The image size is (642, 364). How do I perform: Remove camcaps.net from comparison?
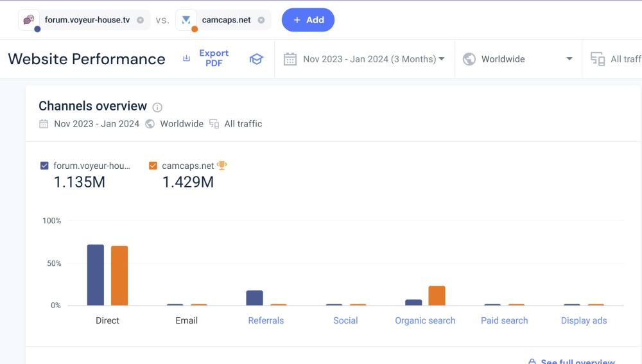point(261,20)
